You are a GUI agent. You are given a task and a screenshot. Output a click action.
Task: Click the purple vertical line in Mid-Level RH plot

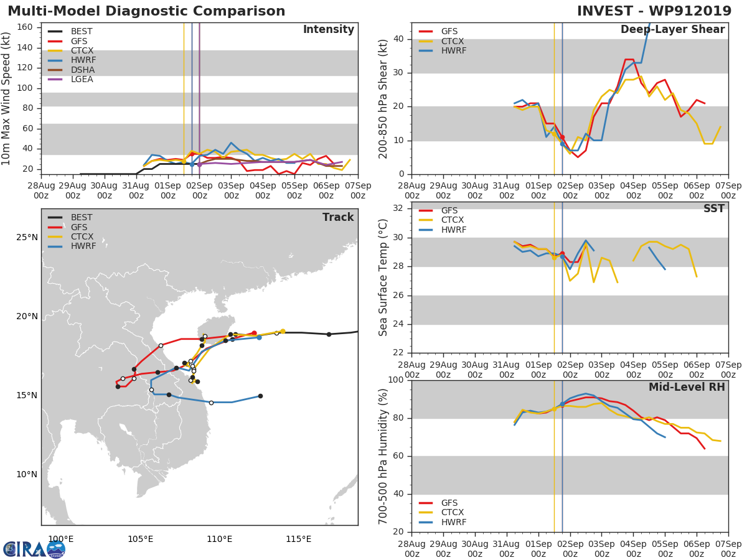pos(562,455)
